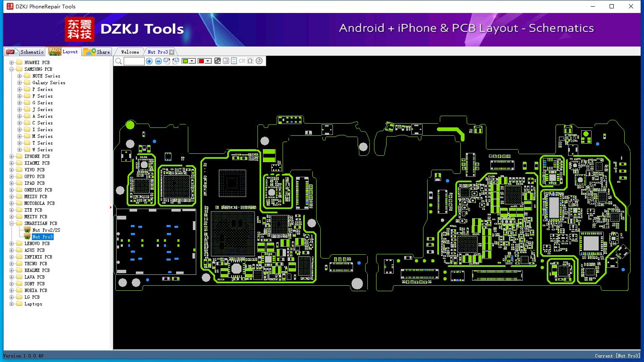This screenshot has height=362, width=644.
Task: Click the app icon in the title bar
Action: click(x=10, y=6)
